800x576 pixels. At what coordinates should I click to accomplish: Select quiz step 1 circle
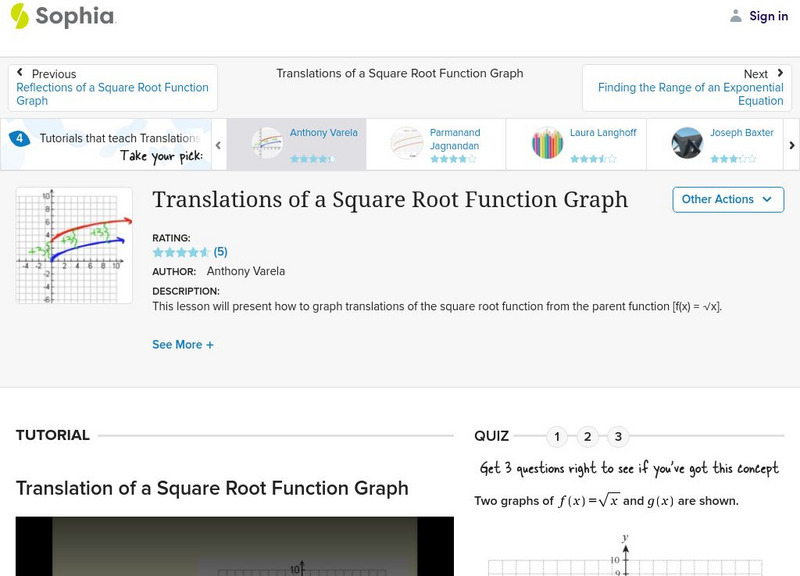[556, 436]
